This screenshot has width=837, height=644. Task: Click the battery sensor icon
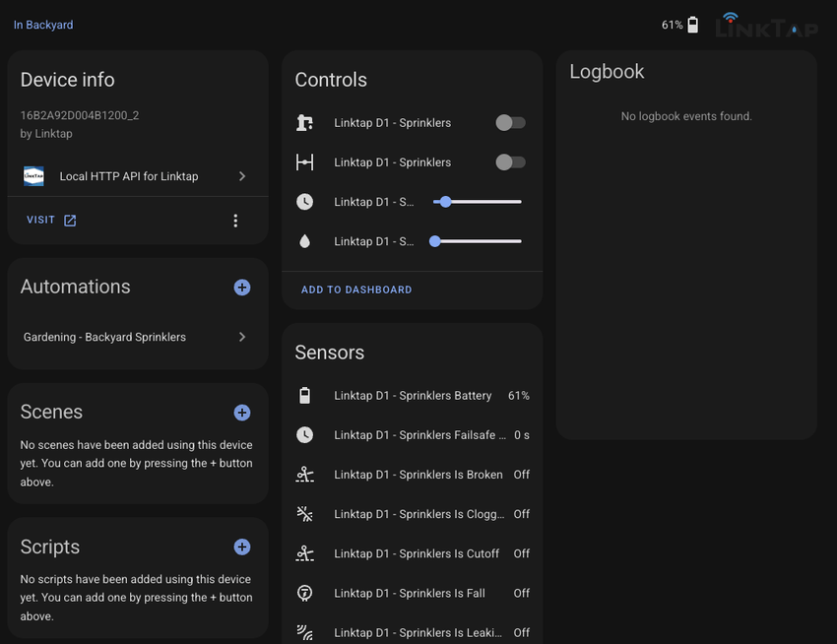(x=305, y=396)
